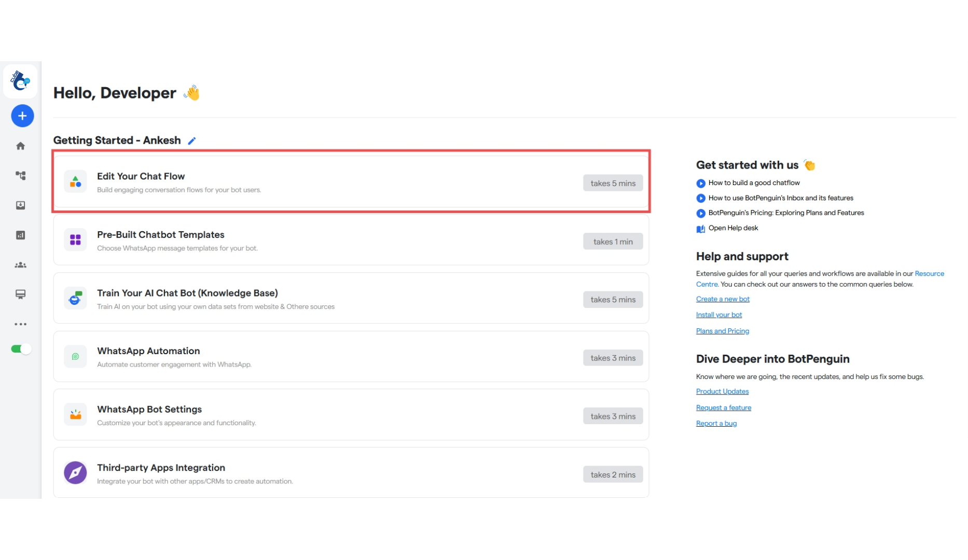Open Third-party Apps Integration card title
This screenshot has width=968, height=560.
[161, 468]
